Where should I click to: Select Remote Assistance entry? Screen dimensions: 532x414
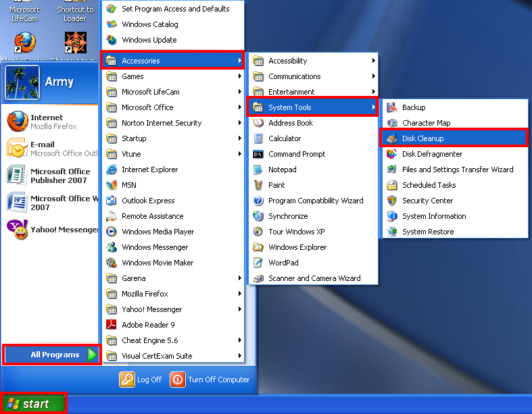click(173, 216)
